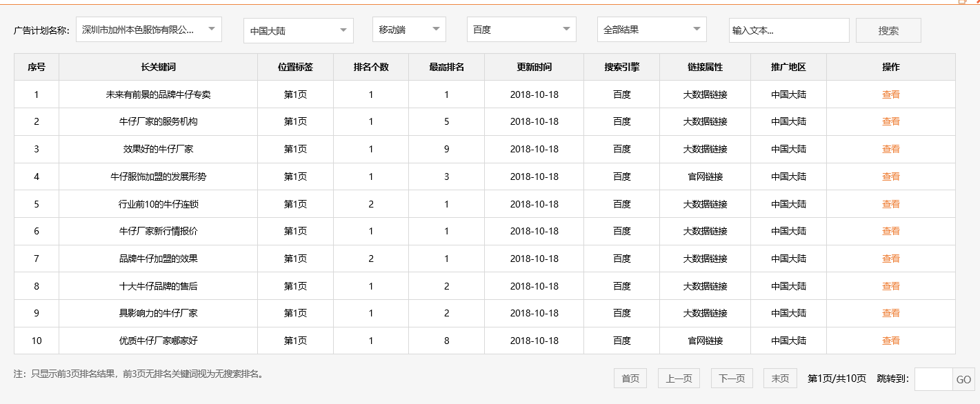Screen dimensions: 980x404
Task: View ranking for 优质牛仔厂家哪家好
Action: click(x=890, y=341)
